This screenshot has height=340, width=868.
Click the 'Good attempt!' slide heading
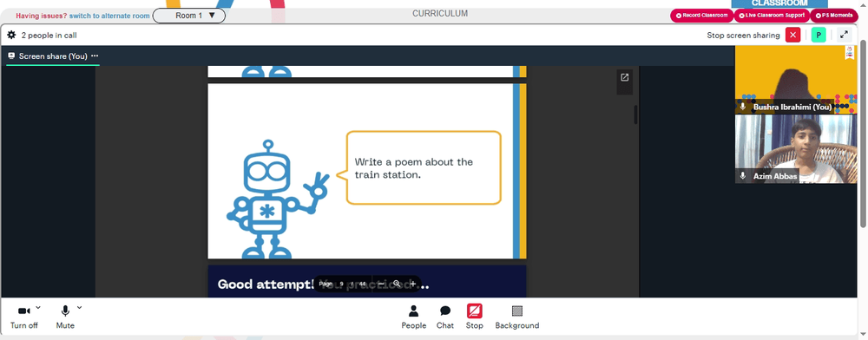[x=266, y=284]
